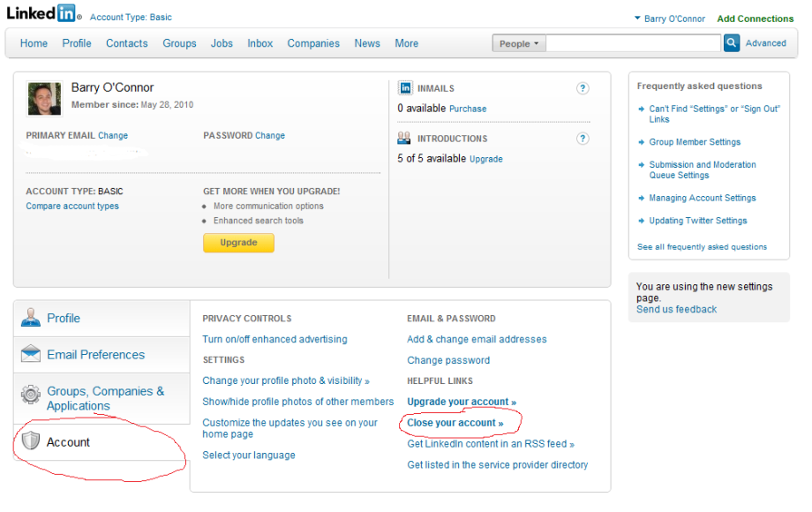
Task: Open the People search type dropdown
Action: coord(518,43)
